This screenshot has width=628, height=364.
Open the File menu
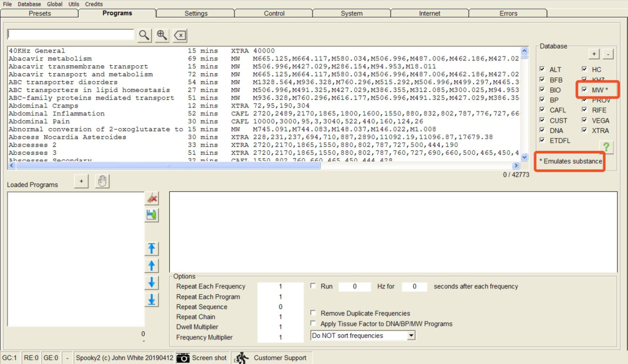point(7,4)
